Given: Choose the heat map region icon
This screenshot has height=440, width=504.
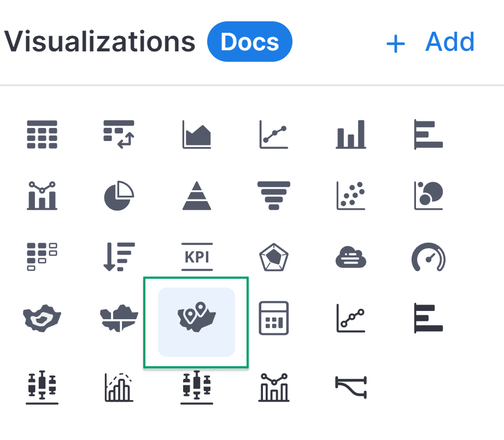Looking at the screenshot, I should [42, 318].
